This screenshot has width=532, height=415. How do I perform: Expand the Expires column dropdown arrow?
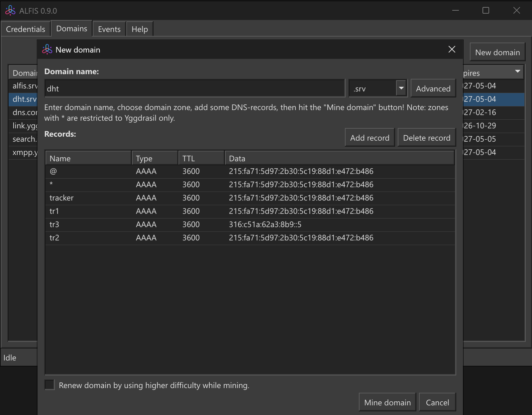517,71
